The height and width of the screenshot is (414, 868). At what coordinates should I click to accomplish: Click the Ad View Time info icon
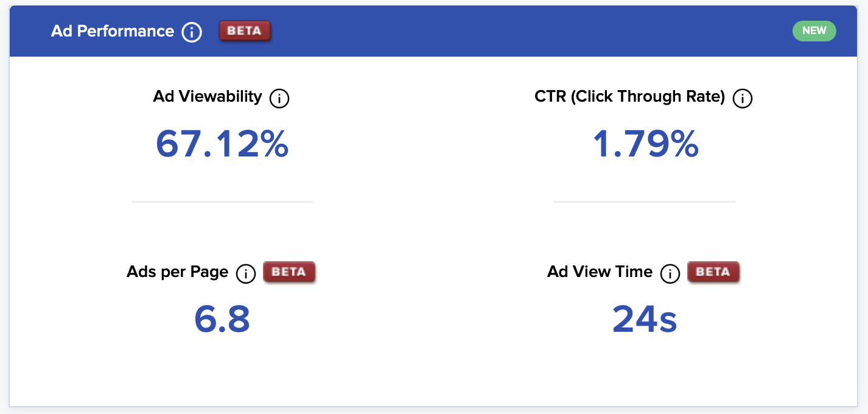coord(670,274)
